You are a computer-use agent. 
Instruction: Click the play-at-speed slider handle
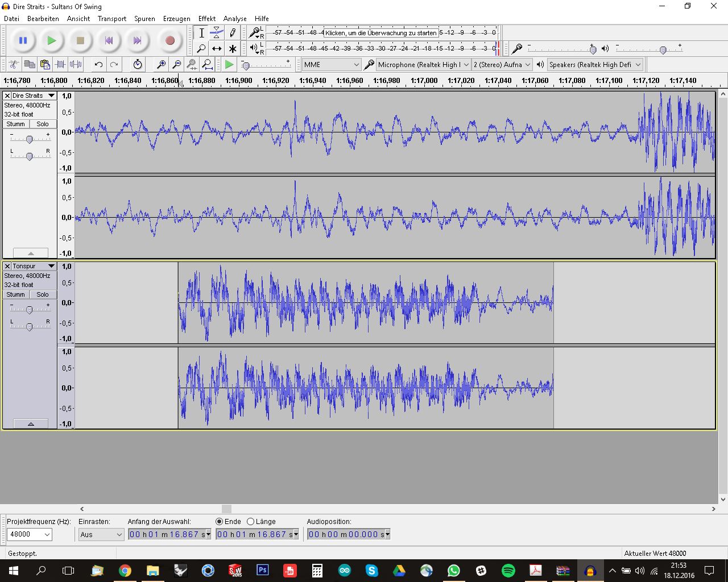point(245,65)
